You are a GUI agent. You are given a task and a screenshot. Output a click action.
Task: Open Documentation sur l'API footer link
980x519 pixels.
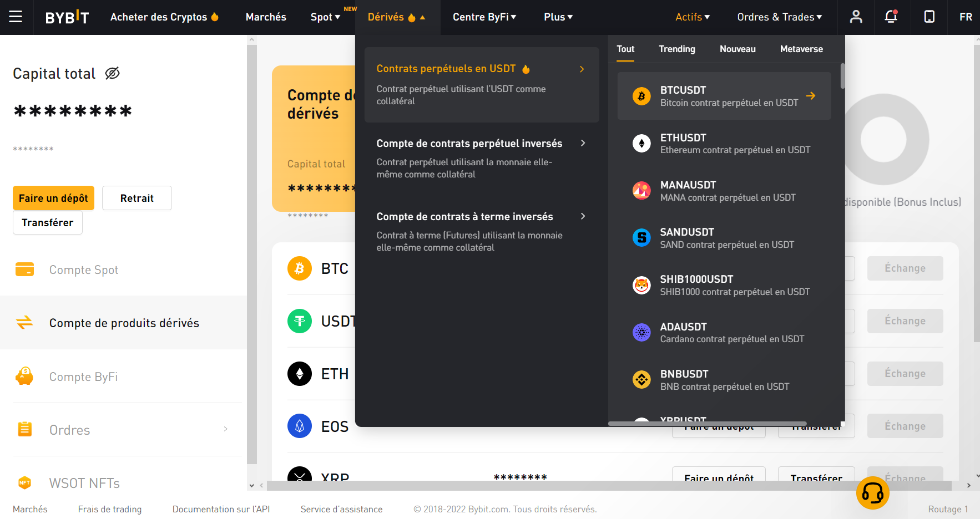(221, 509)
